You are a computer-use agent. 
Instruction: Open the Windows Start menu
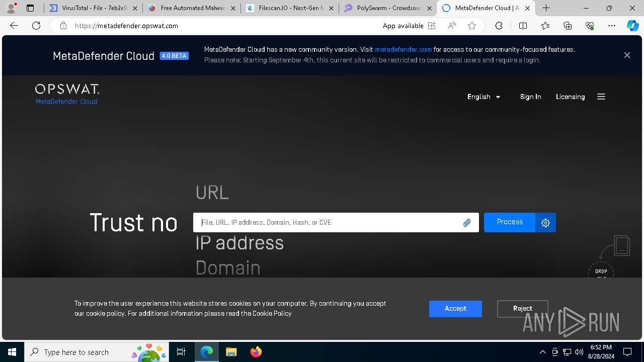point(12,352)
